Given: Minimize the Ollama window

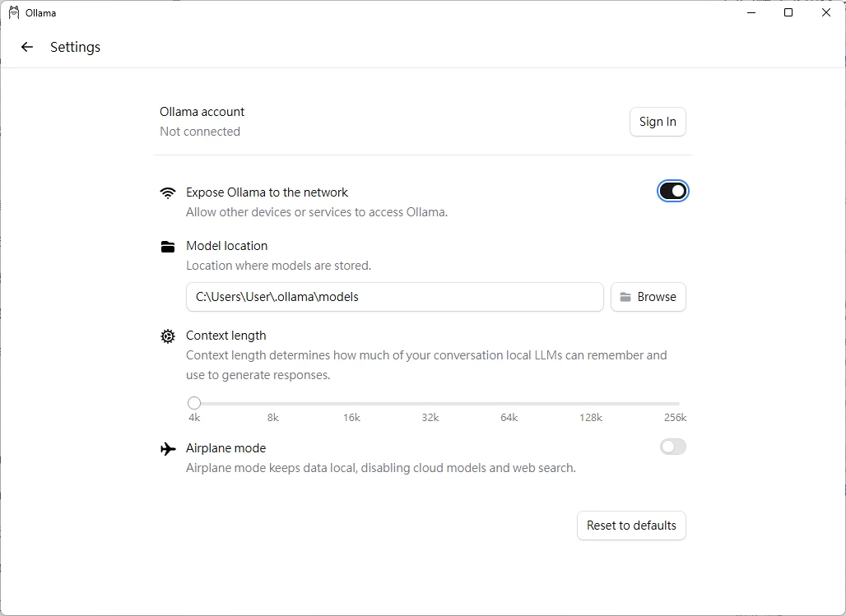Looking at the screenshot, I should coord(751,13).
